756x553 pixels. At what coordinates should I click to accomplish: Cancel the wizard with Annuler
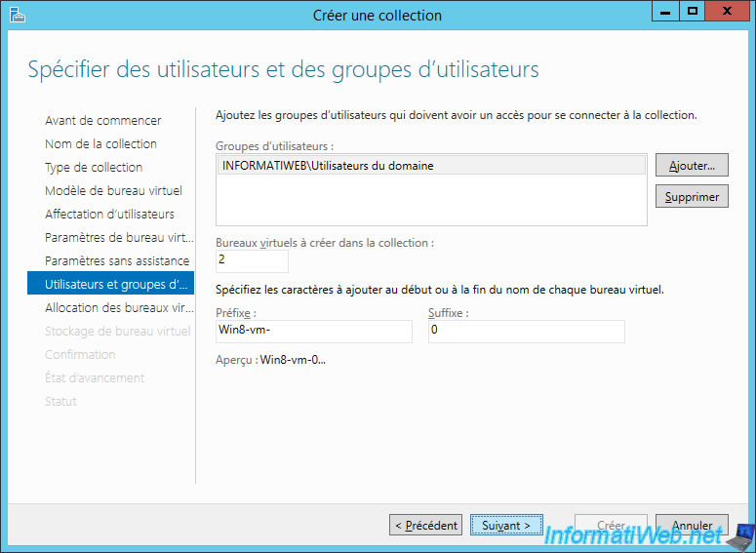pyautogui.click(x=692, y=525)
